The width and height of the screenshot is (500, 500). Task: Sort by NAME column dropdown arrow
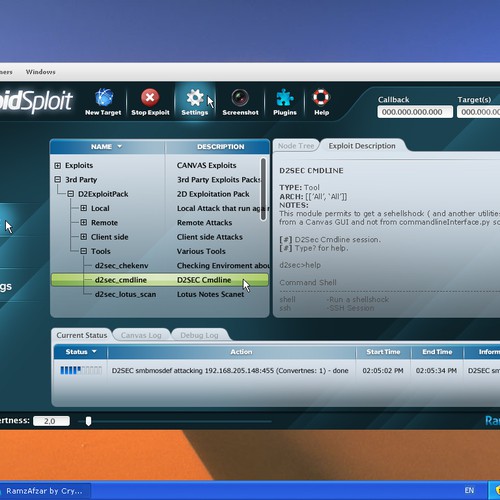[120, 146]
